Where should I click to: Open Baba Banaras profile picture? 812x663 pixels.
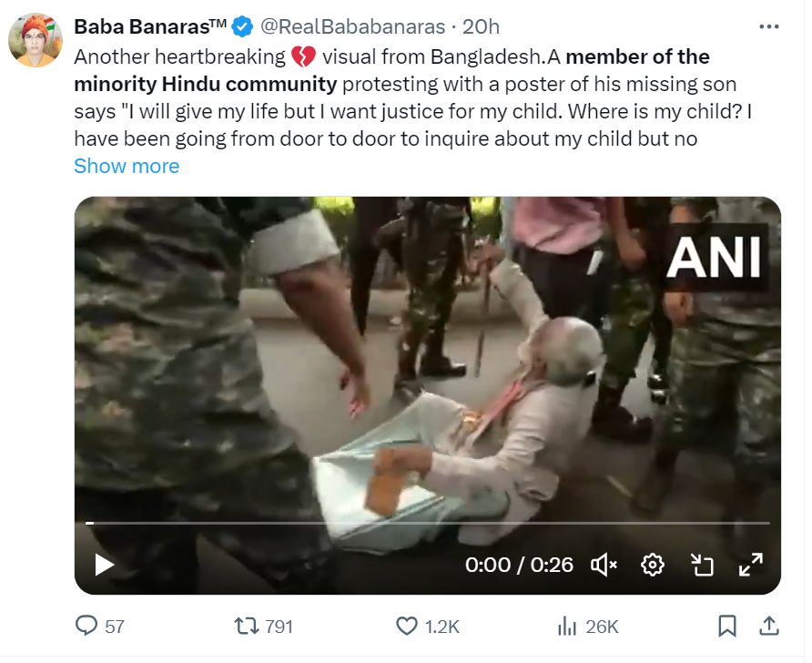click(36, 40)
